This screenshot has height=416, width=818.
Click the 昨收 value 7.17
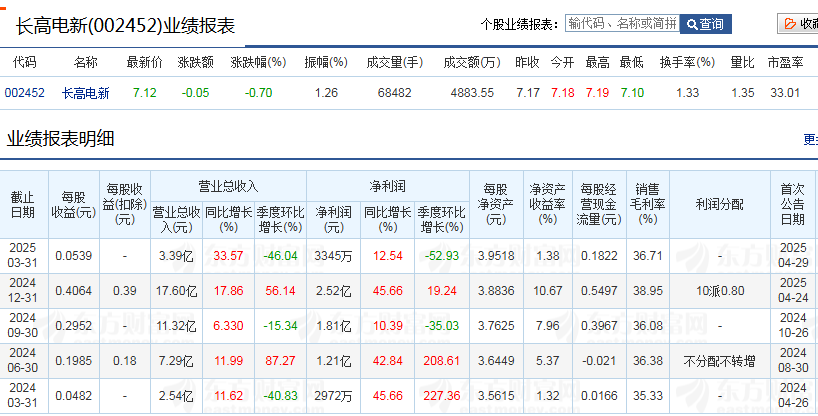(x=527, y=93)
